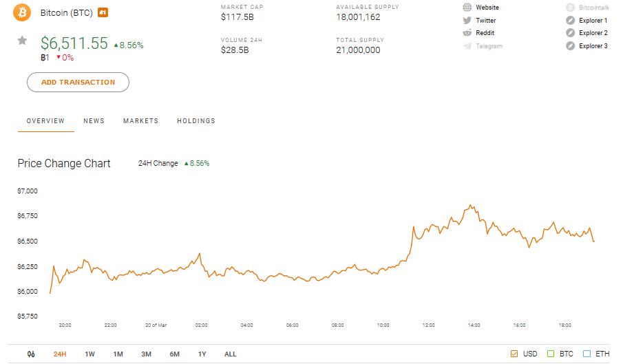Enable the ETH currency checkbox
The width and height of the screenshot is (634, 364).
(x=587, y=354)
